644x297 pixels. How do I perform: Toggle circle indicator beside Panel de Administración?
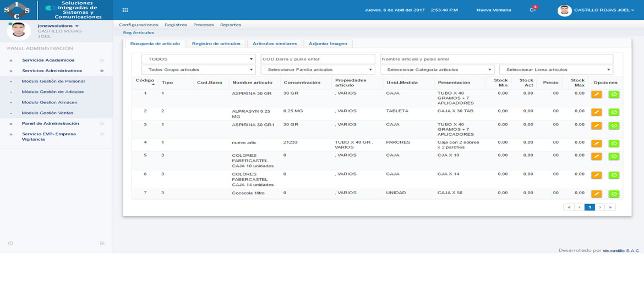pos(102,124)
